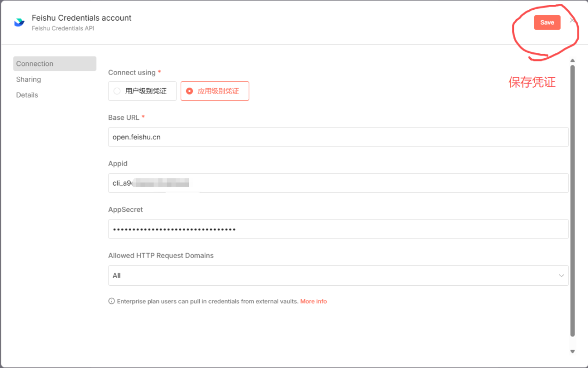Click the masked AppSecret field
588x368 pixels.
[x=338, y=229]
